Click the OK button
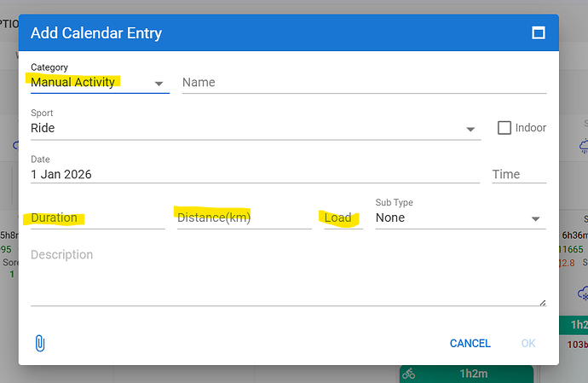This screenshot has width=588, height=383. (x=528, y=343)
